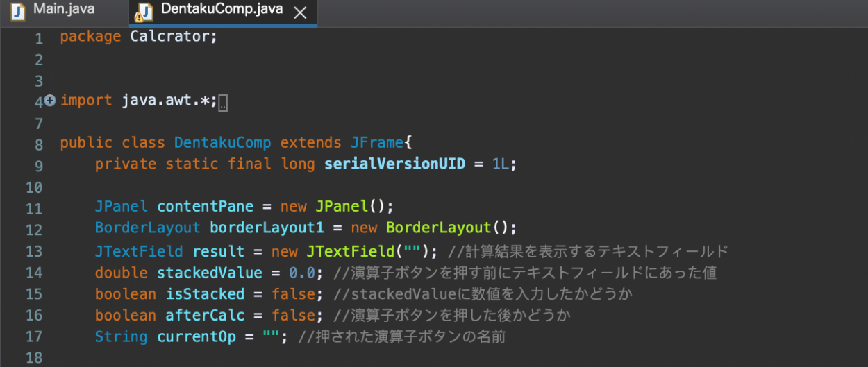Expand the folded import statements
The height and width of the screenshot is (367, 868).
coord(50,101)
